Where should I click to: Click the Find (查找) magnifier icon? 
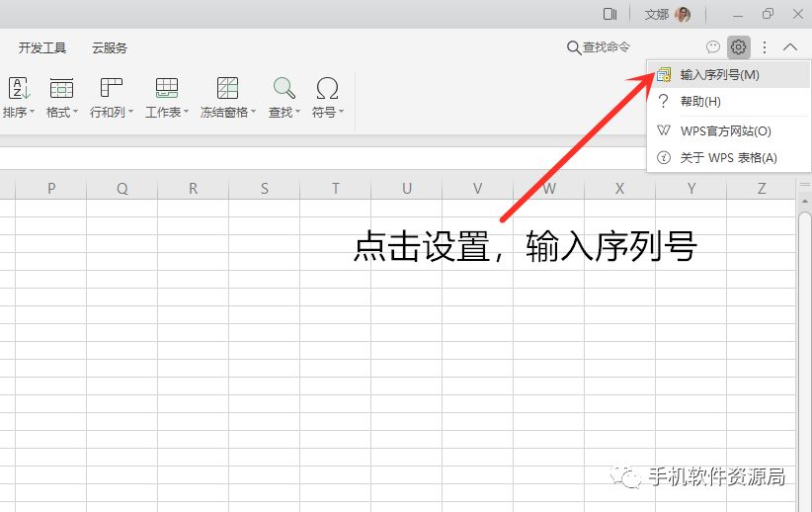click(x=284, y=88)
